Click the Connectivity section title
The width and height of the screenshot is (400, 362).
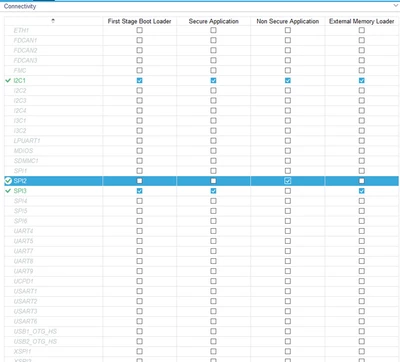tap(20, 6)
